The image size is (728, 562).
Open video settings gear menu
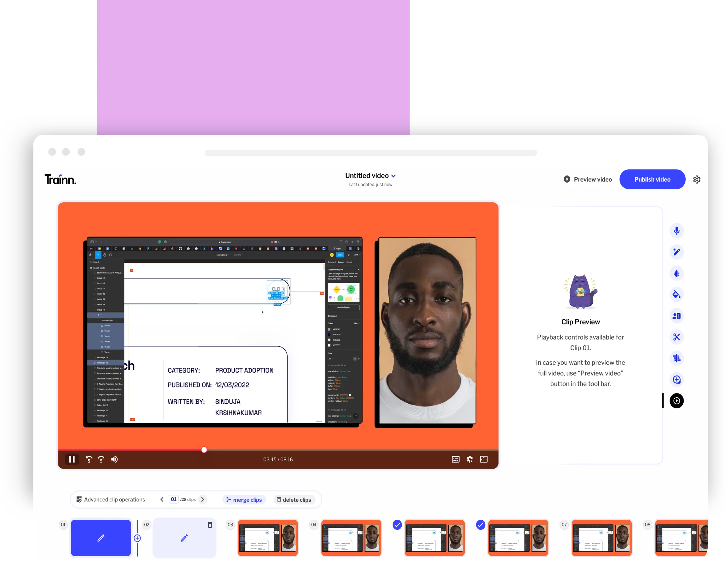pos(696,180)
